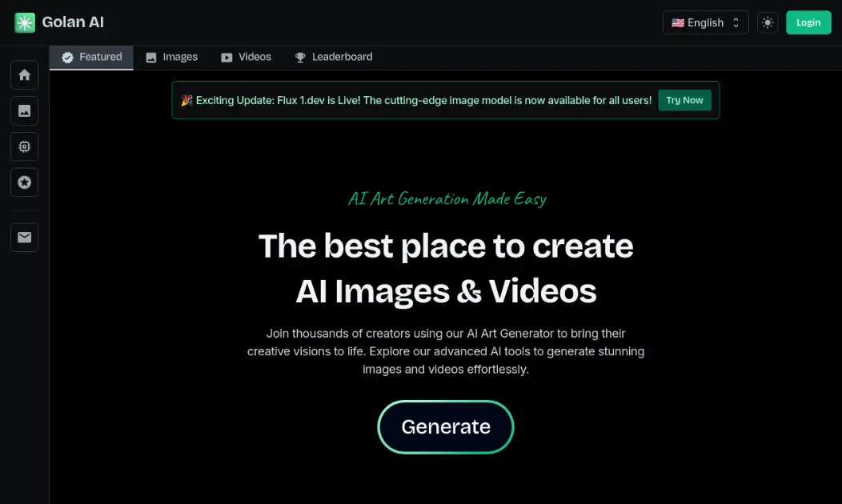Click the Login button
Viewport: 842px width, 504px height.
[808, 22]
